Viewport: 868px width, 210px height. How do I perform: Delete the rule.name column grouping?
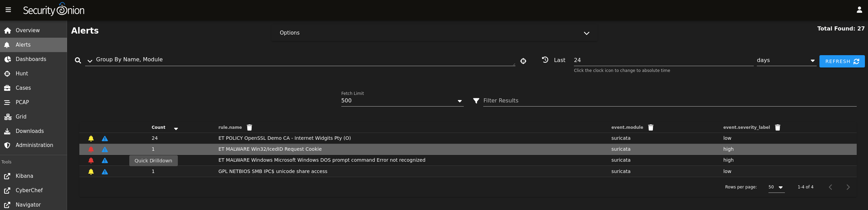249,127
